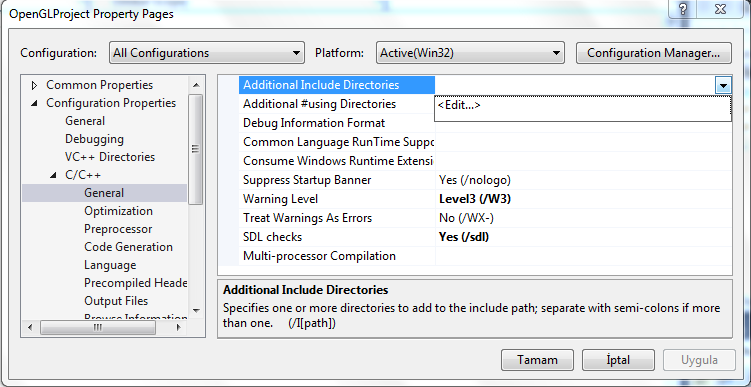Click the No (/WX-) value

466,218
